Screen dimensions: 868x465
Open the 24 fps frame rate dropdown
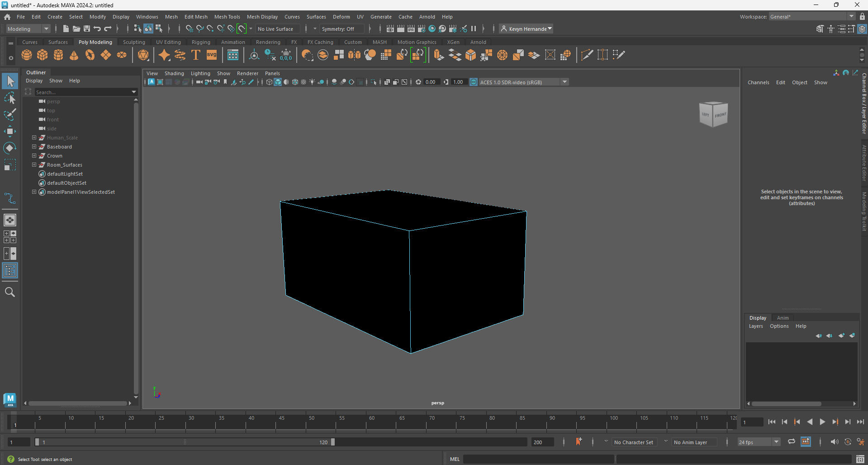[759, 442]
